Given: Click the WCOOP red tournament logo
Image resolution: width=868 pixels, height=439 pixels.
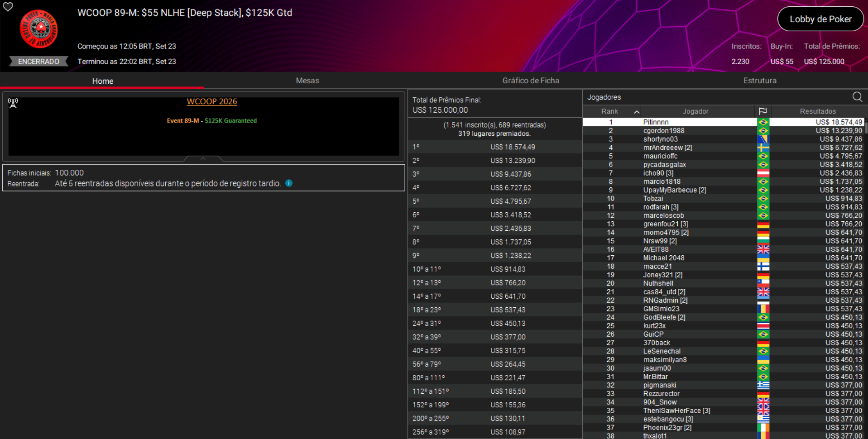Looking at the screenshot, I should pyautogui.click(x=39, y=29).
